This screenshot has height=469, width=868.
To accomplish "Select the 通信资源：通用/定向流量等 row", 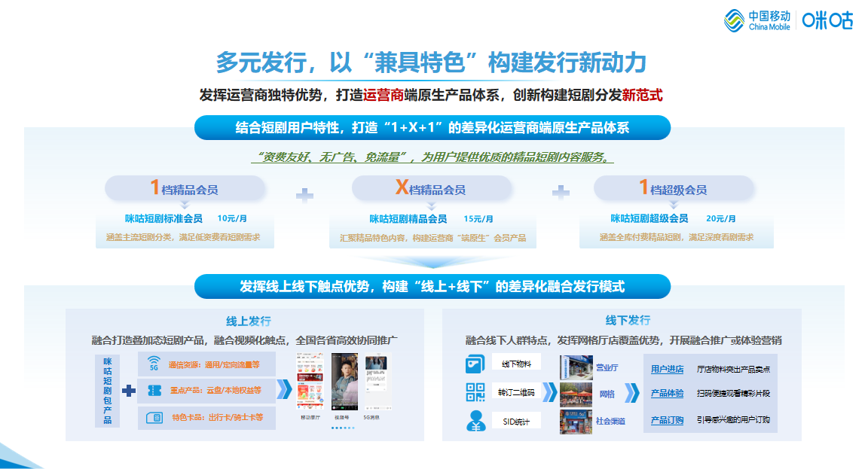I will [206, 364].
